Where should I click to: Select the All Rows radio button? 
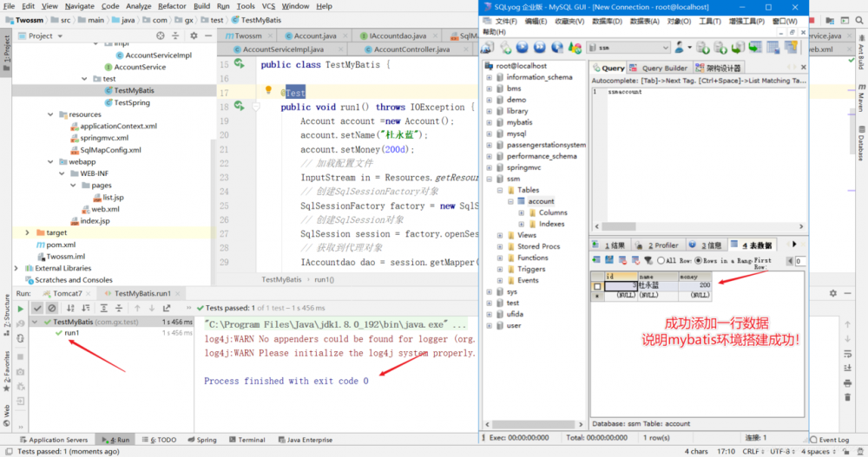[x=661, y=260]
